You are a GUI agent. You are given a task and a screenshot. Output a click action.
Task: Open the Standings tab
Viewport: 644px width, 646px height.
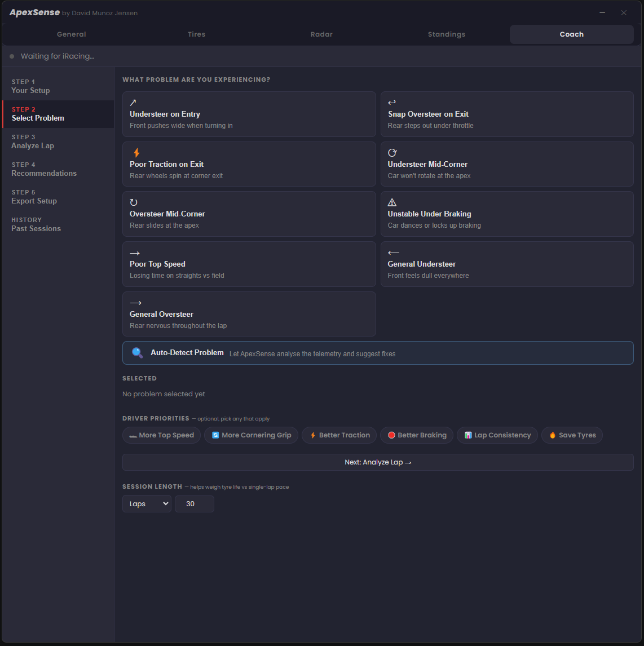tap(446, 34)
